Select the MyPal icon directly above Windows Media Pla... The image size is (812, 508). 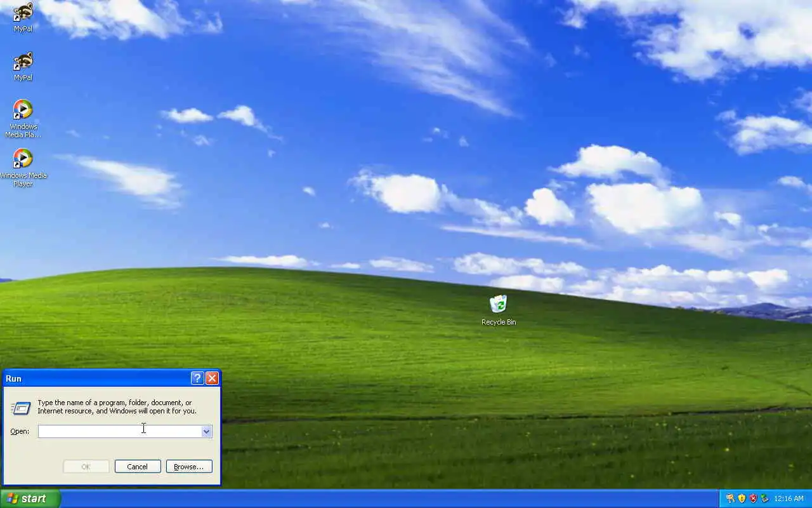pyautogui.click(x=23, y=67)
